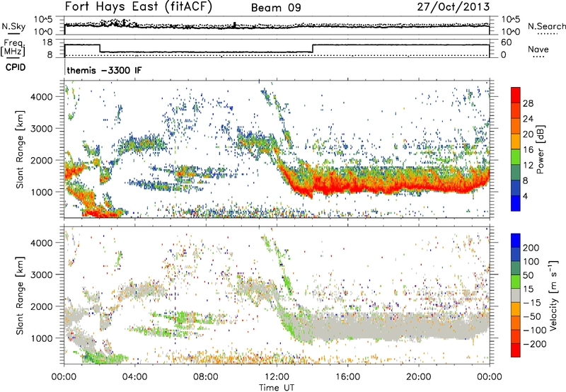
Task: Click the '18' tick on the Freq axis
Action: click(47, 42)
